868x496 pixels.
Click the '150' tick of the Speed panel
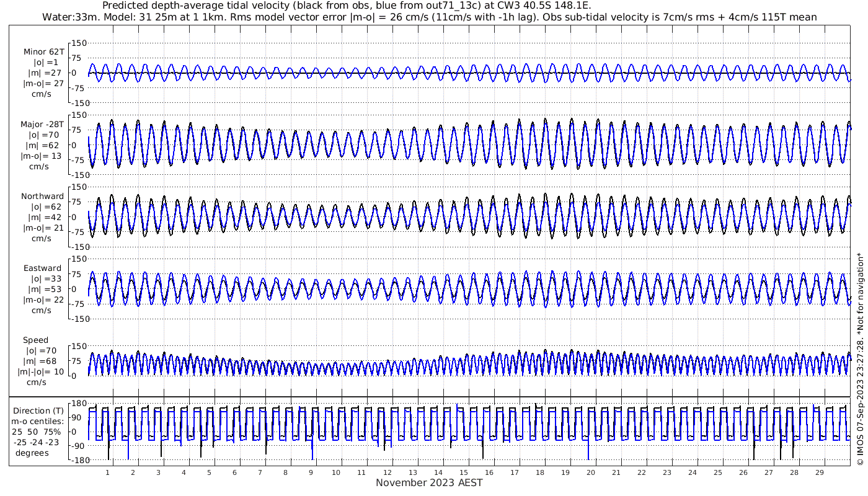80,346
